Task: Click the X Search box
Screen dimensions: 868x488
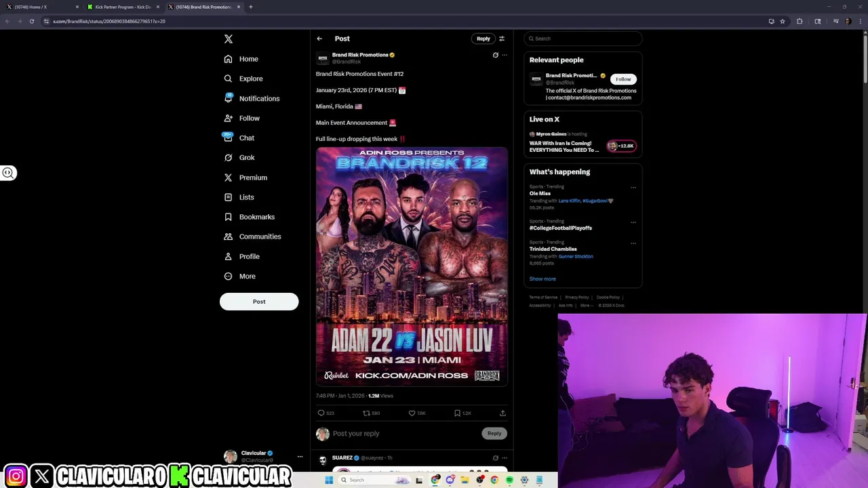Action: point(583,39)
